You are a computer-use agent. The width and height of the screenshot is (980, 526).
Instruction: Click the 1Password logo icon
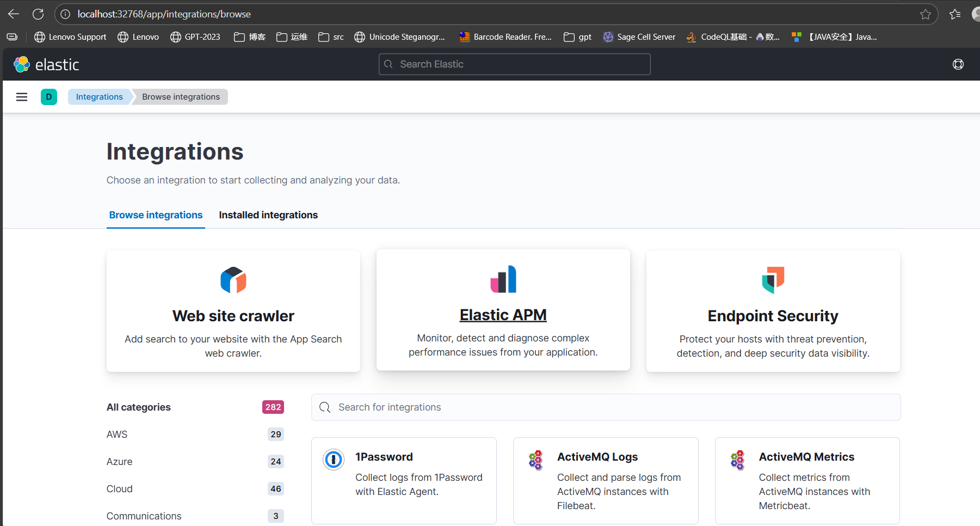334,460
